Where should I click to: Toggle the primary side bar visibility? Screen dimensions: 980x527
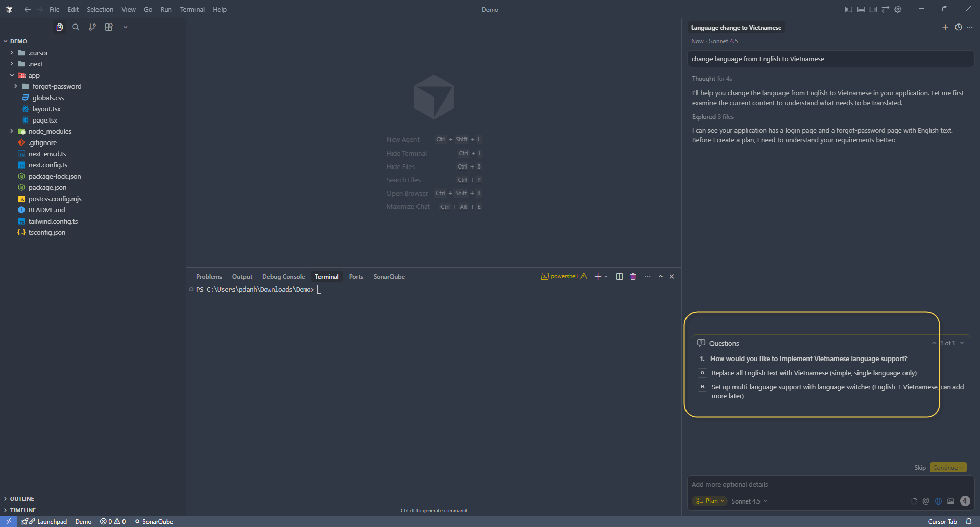(x=848, y=9)
